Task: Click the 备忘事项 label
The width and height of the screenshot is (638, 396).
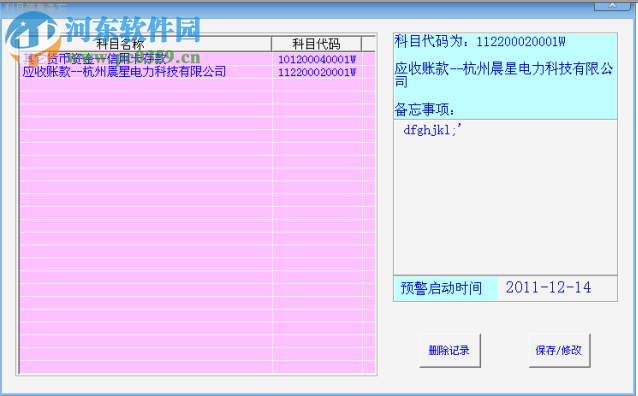Action: pyautogui.click(x=425, y=109)
